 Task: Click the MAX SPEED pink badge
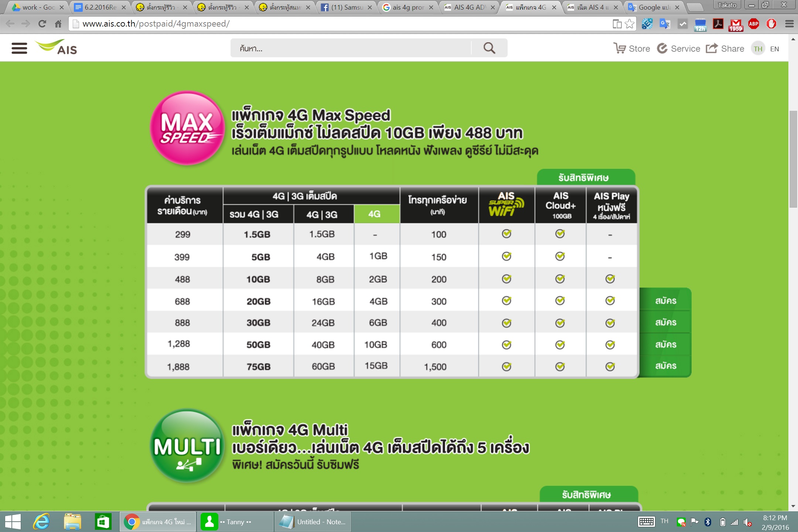187,128
